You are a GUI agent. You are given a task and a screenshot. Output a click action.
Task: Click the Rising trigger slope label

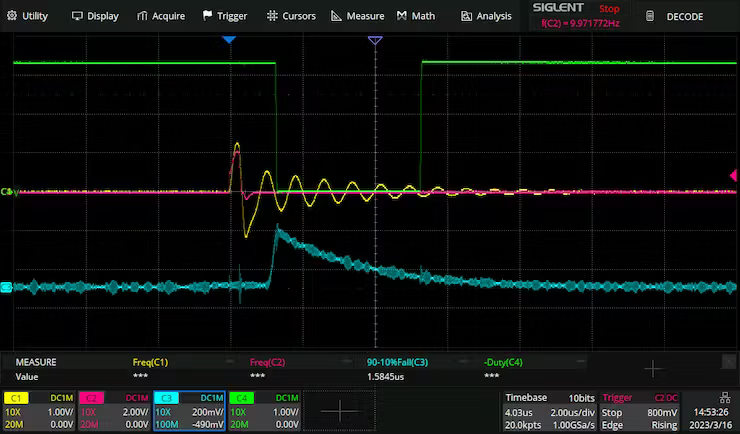(x=664, y=425)
